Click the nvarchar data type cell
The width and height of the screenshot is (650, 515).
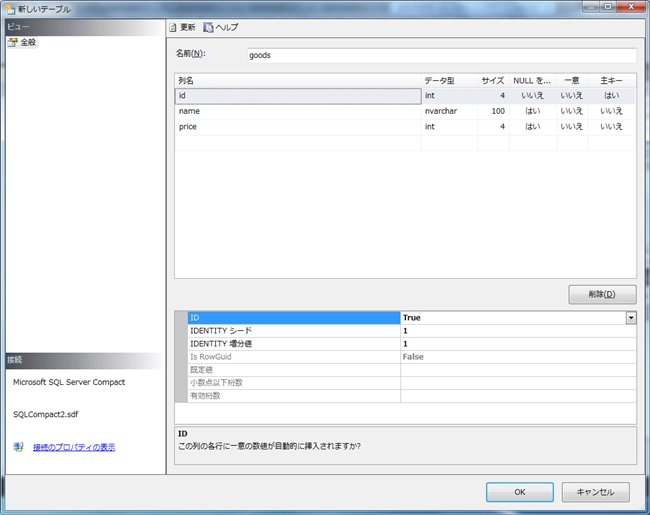coord(449,111)
